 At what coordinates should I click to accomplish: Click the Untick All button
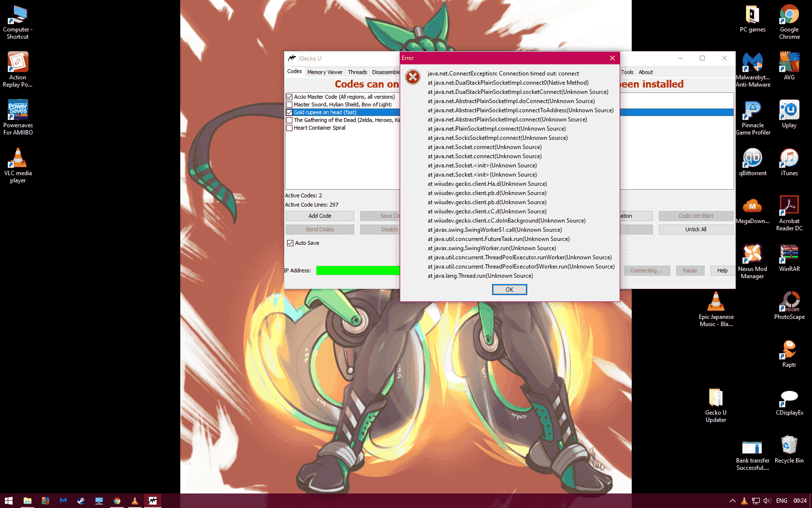tap(696, 229)
